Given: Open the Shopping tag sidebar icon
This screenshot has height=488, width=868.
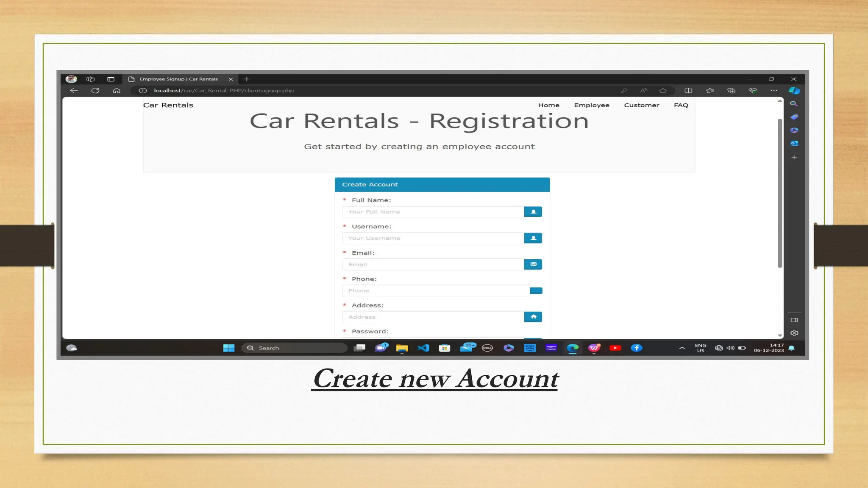Looking at the screenshot, I should (794, 117).
